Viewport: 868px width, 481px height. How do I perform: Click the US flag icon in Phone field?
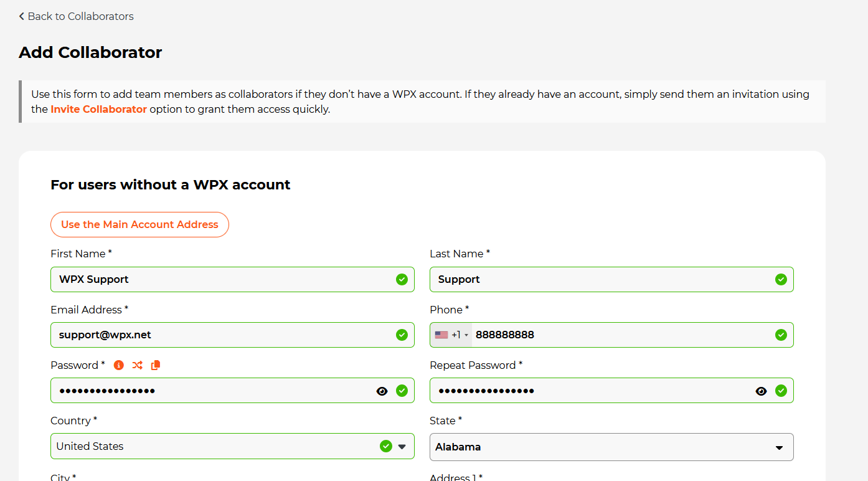441,335
